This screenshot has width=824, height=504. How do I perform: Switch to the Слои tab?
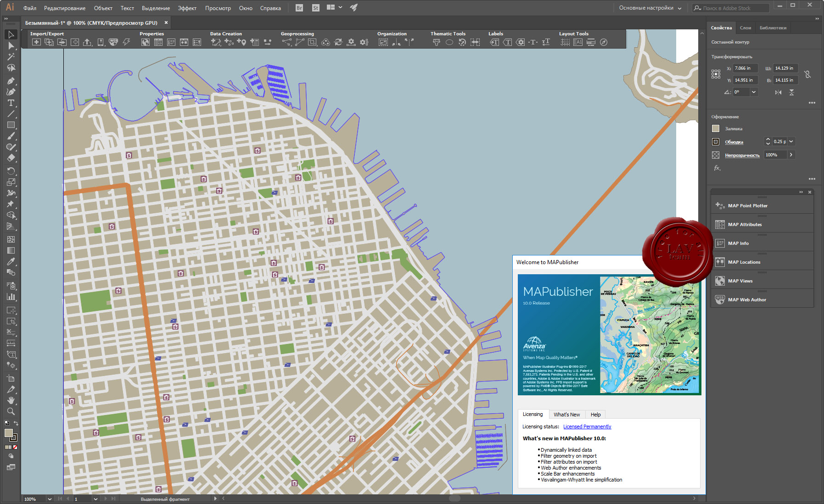point(746,28)
